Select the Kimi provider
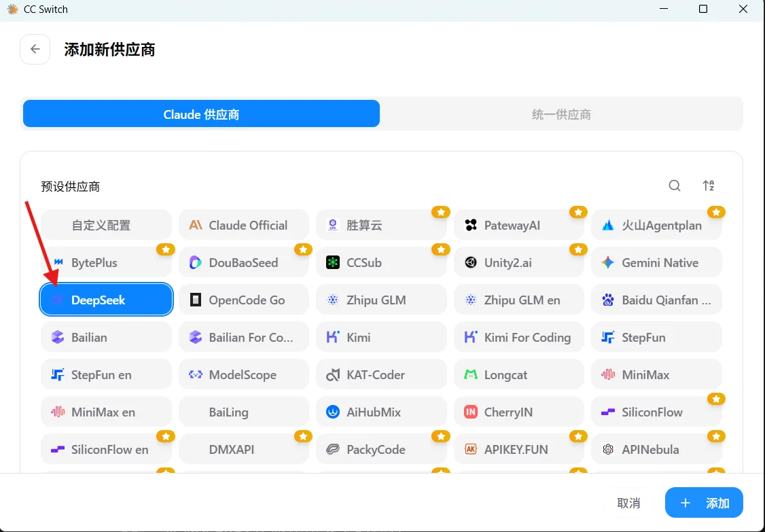 click(382, 337)
